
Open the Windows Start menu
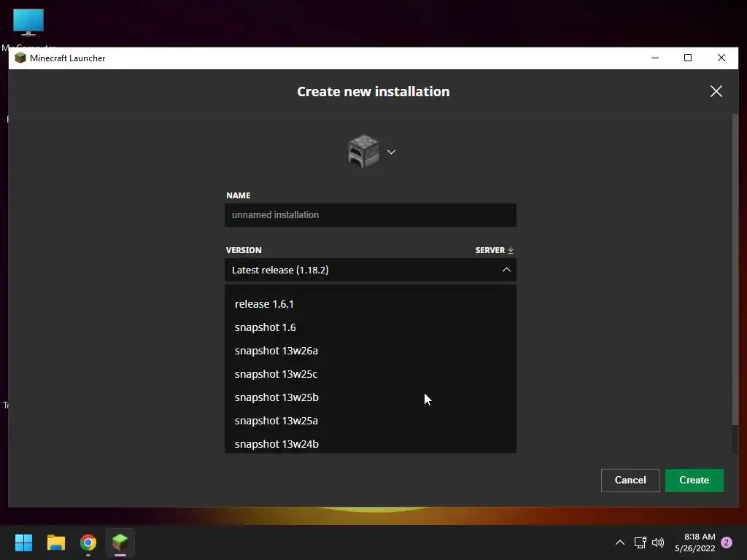pos(23,542)
